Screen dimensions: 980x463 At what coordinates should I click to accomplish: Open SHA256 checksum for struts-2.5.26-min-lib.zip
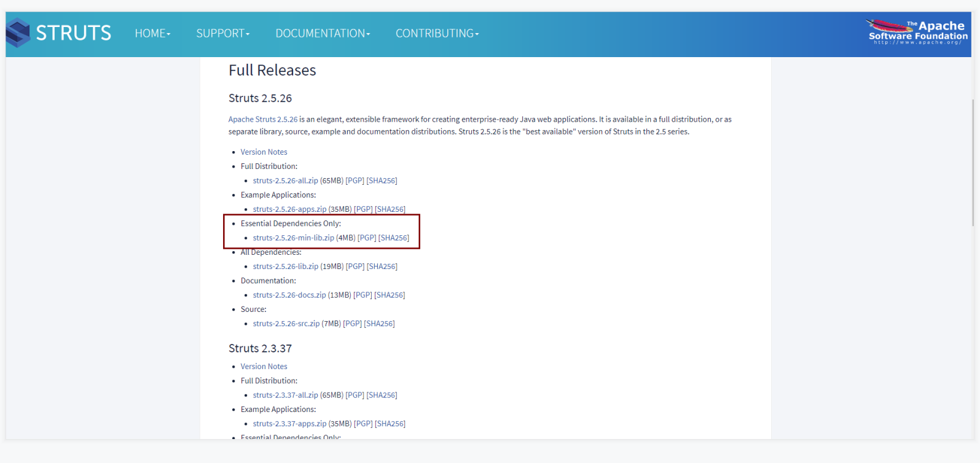point(394,238)
